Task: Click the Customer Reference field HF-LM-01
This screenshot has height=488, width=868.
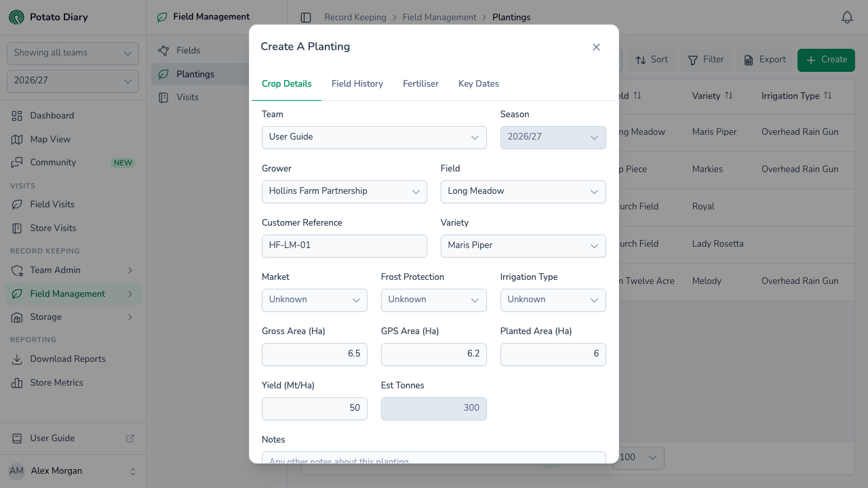Action: [x=344, y=246]
